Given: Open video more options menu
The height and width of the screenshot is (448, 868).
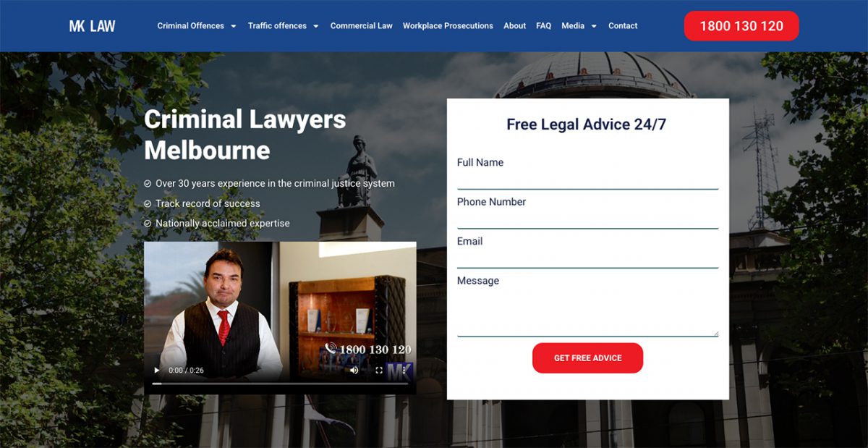Looking at the screenshot, I should pos(404,370).
